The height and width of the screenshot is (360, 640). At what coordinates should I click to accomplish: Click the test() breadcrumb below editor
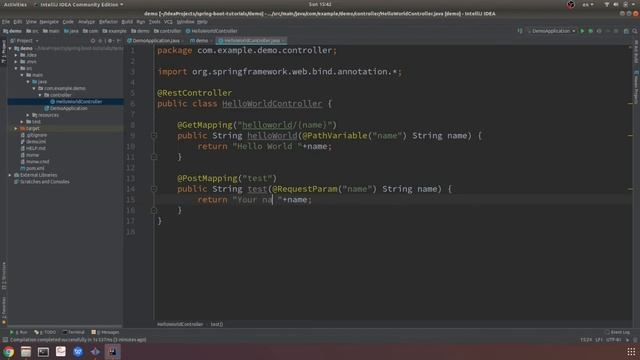(x=217, y=324)
